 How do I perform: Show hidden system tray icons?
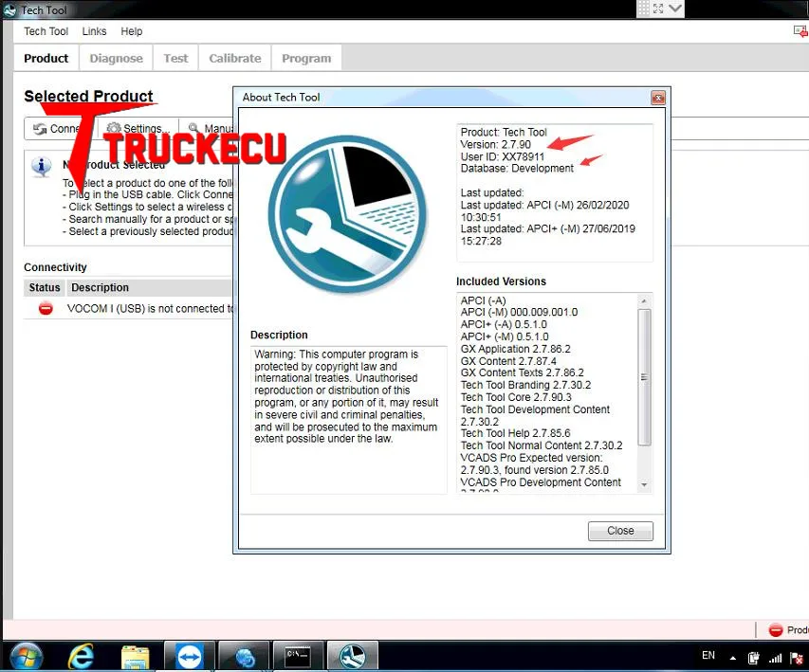(x=732, y=658)
